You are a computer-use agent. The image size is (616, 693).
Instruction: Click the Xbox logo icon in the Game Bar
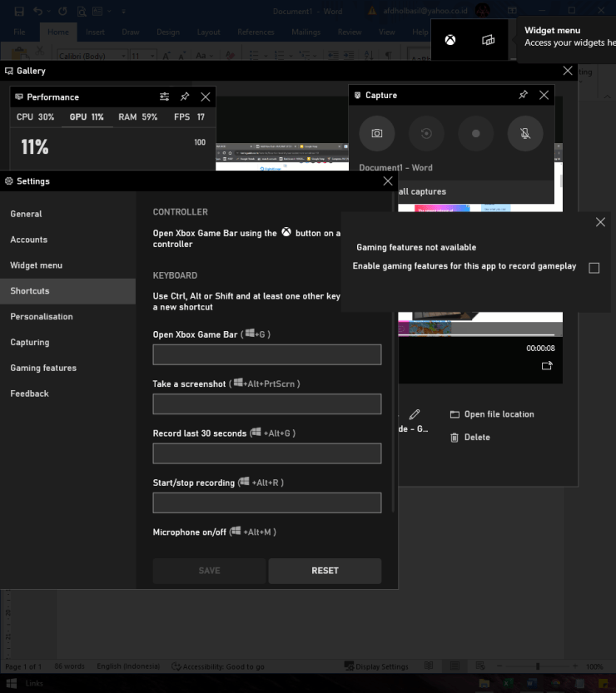450,40
